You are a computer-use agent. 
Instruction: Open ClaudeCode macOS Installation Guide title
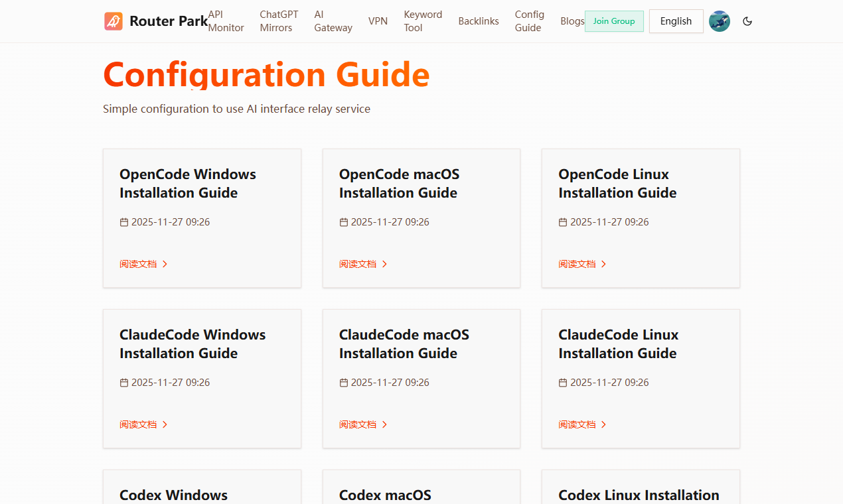pyautogui.click(x=404, y=344)
